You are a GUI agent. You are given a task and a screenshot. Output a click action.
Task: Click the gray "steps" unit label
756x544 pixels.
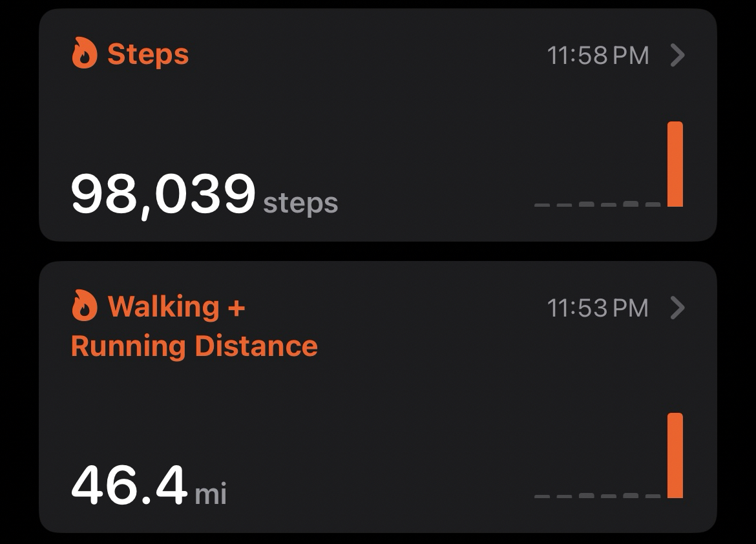tap(300, 203)
